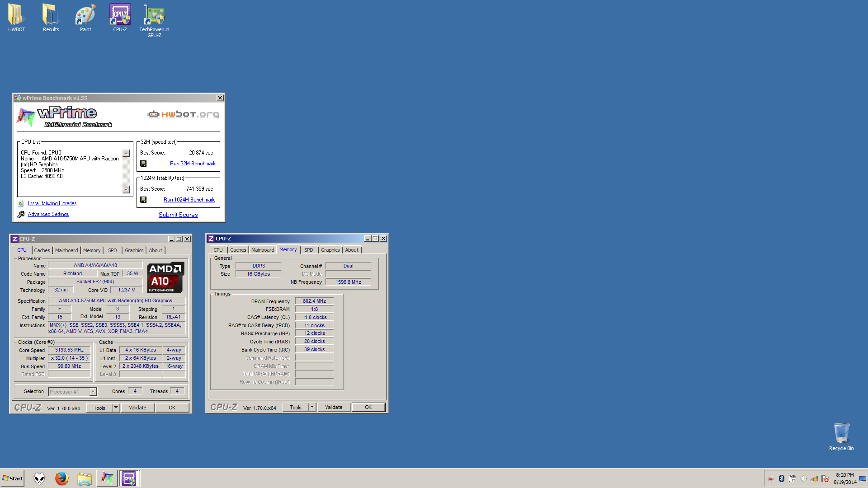Click the Specification field AMD A10-5750M APU
This screenshot has width=868, height=488.
[x=117, y=301]
